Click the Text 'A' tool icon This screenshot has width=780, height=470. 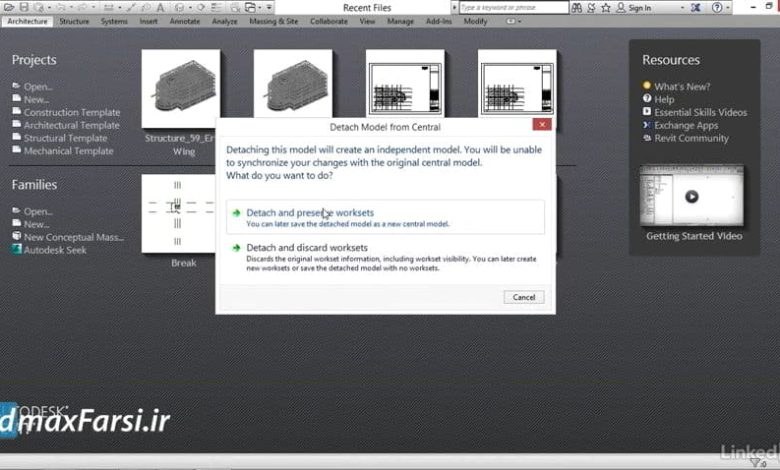tap(160, 8)
